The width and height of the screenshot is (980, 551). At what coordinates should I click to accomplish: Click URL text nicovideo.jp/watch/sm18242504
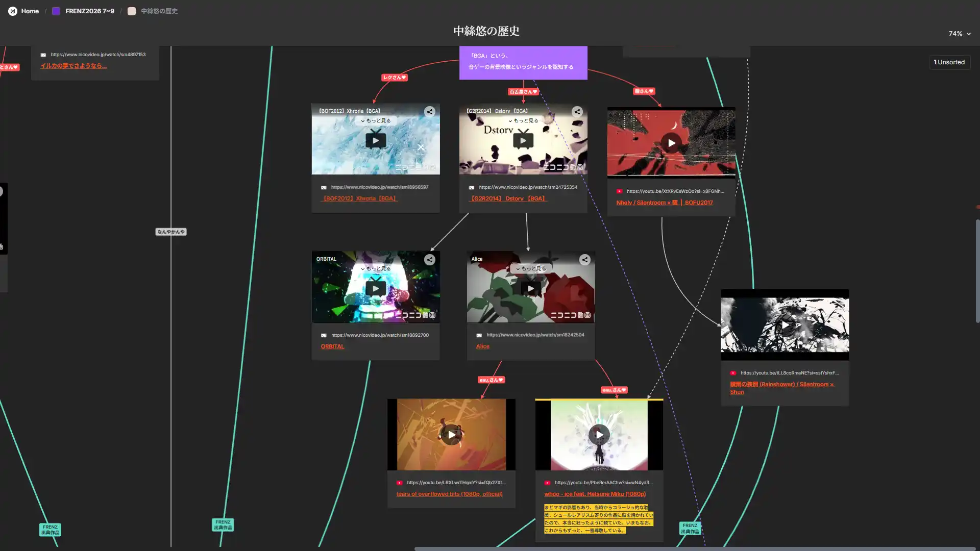[535, 335]
